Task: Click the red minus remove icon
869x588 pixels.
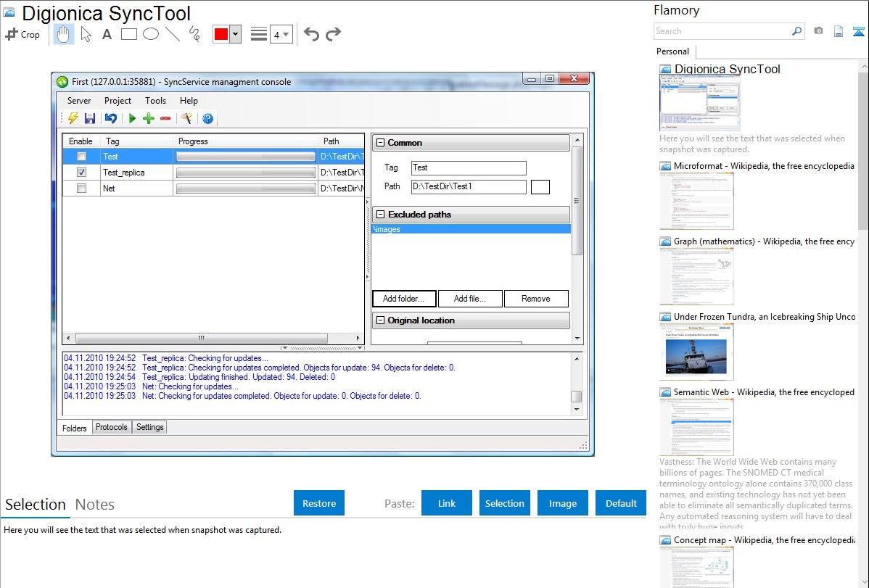Action: point(165,118)
